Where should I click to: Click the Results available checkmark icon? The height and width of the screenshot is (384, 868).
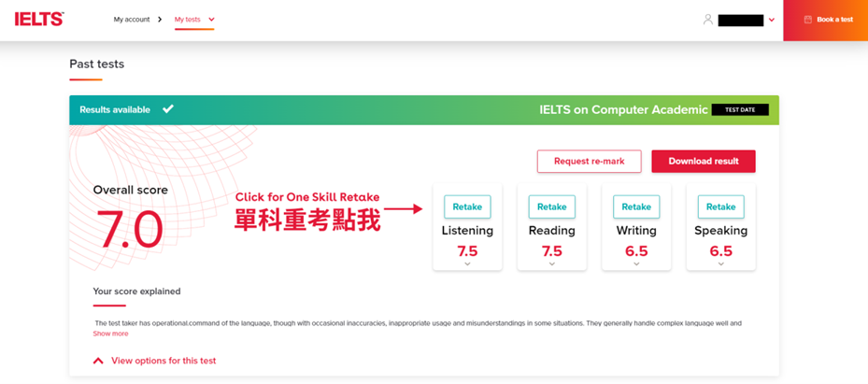(x=168, y=109)
